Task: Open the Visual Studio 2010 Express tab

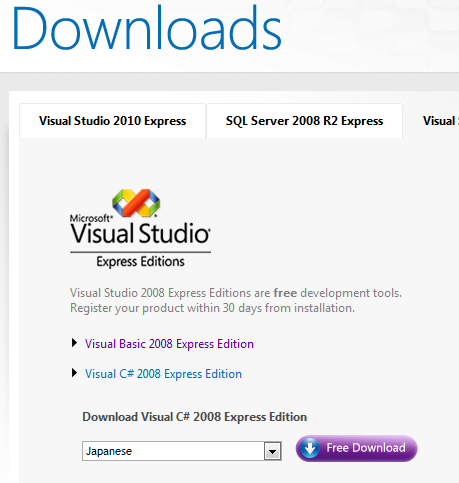Action: click(112, 121)
